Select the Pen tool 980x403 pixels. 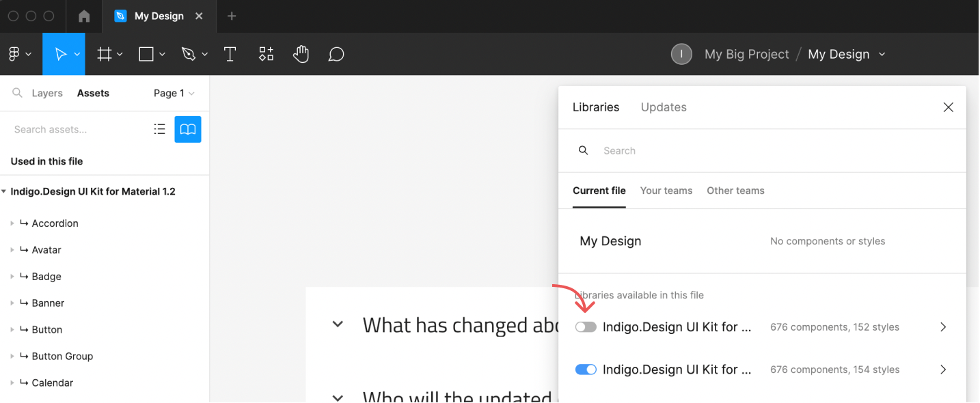[x=189, y=53]
